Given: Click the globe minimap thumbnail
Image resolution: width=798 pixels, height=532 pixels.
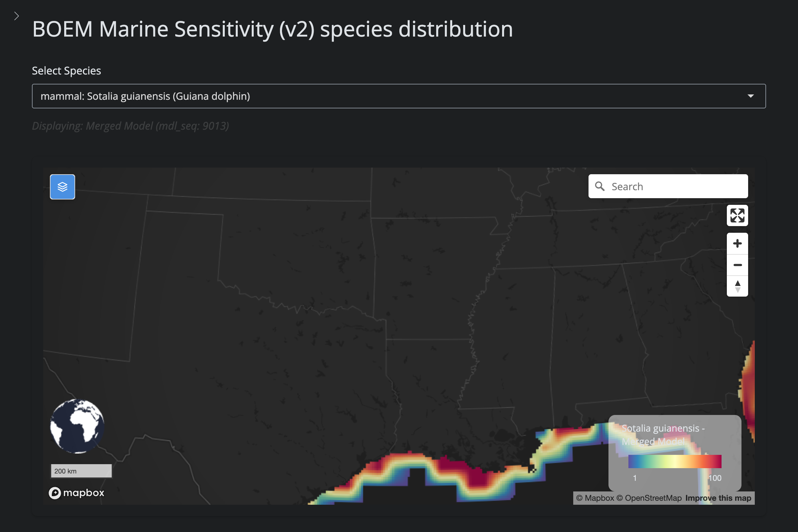Looking at the screenshot, I should 77,426.
